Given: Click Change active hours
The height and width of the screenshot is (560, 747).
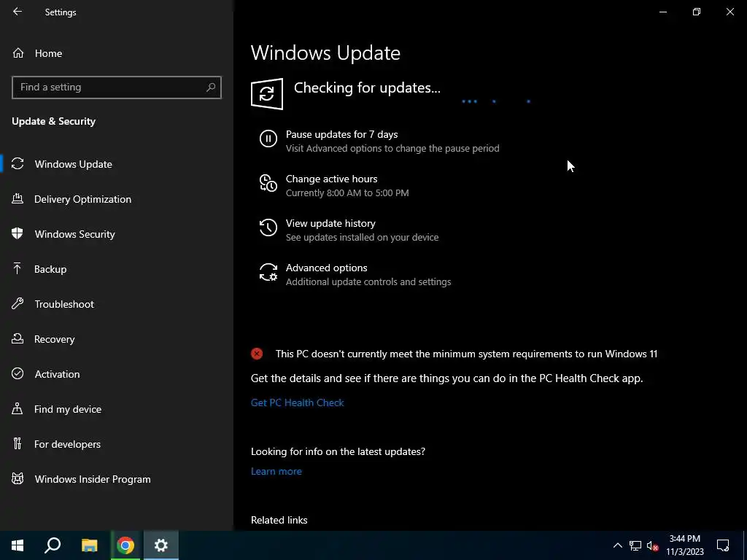Looking at the screenshot, I should pyautogui.click(x=332, y=179).
